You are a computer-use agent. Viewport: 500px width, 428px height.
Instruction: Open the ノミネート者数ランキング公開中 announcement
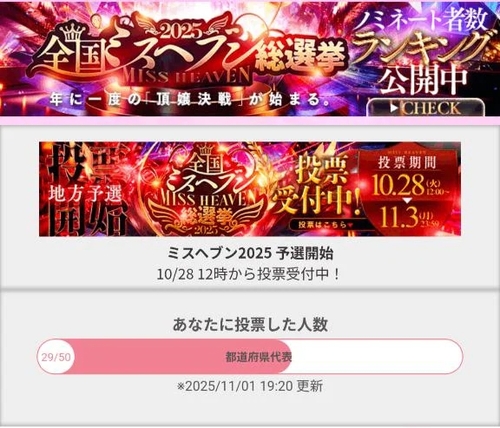[425, 52]
